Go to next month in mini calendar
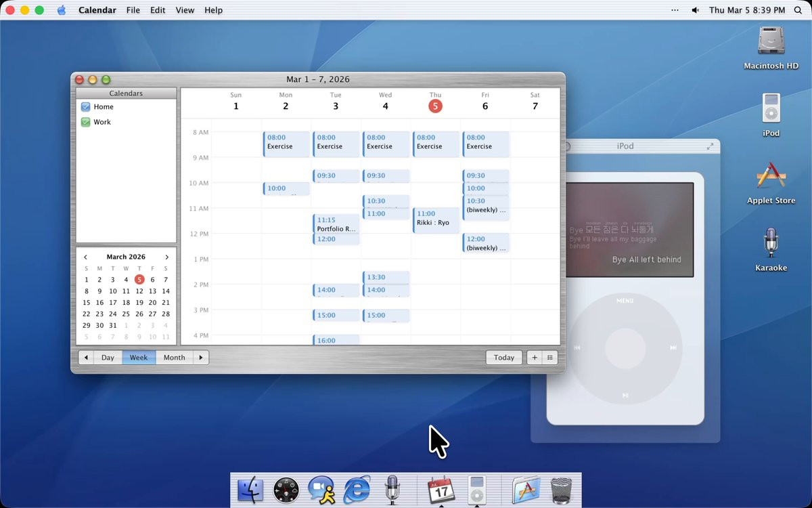The width and height of the screenshot is (812, 508). click(166, 257)
